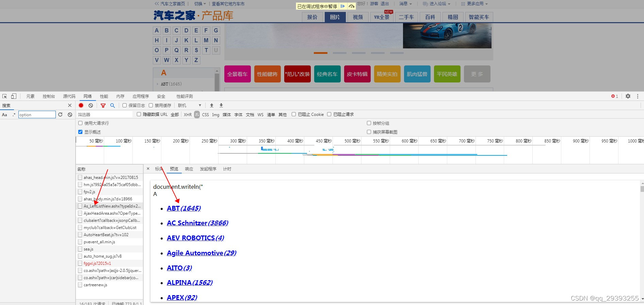This screenshot has height=305, width=644.
Task: Open the more apps dropdown
Action: 474,4
